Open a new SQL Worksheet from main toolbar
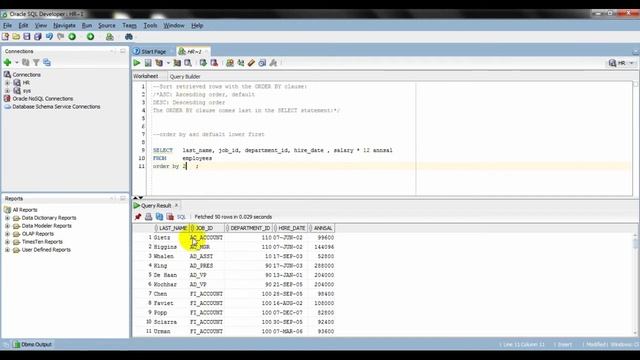Screen dimensions: 640x360 point(109,37)
